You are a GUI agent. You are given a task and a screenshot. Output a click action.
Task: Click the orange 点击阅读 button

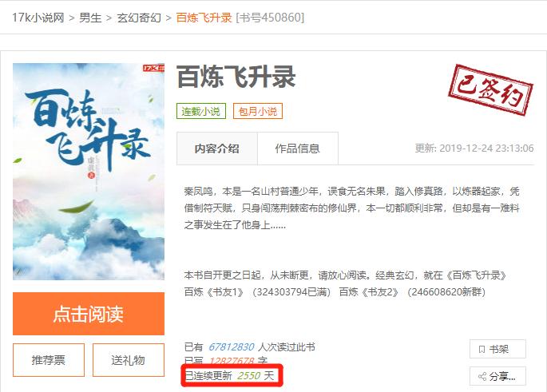pos(89,314)
